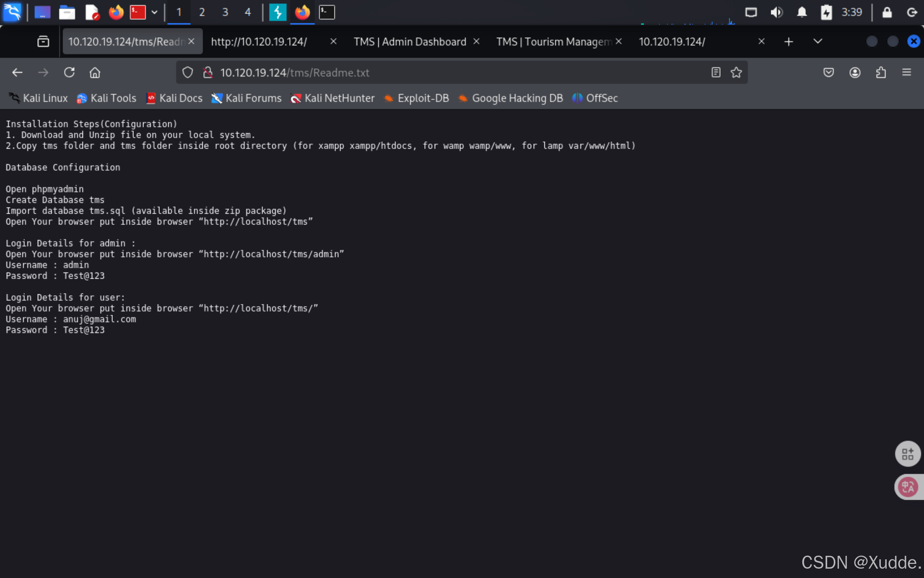This screenshot has width=924, height=578.
Task: Switch to workspace 2 in the panel
Action: click(x=202, y=12)
